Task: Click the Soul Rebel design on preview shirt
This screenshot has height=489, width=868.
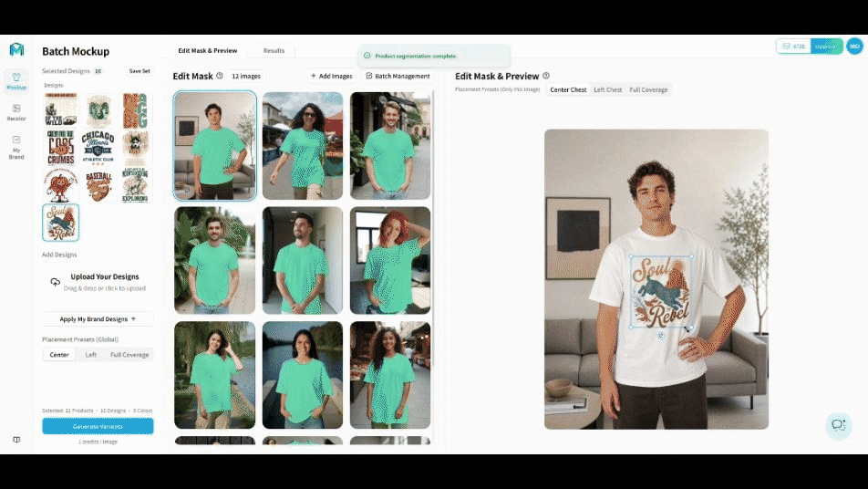Action: point(662,292)
